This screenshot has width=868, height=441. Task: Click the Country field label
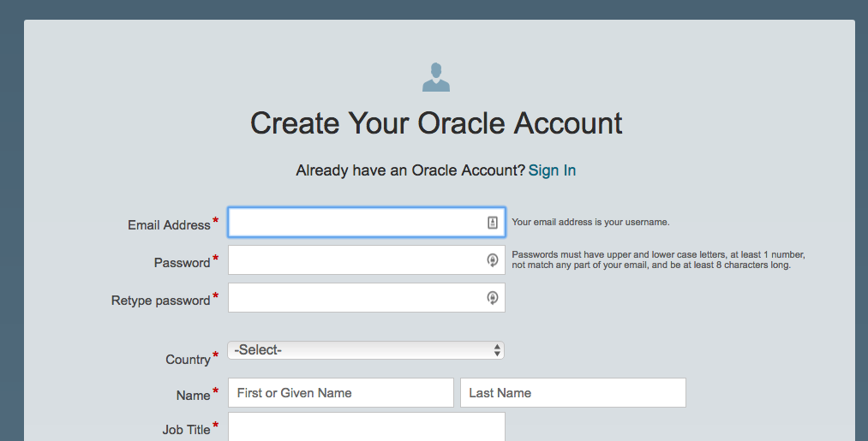click(188, 360)
